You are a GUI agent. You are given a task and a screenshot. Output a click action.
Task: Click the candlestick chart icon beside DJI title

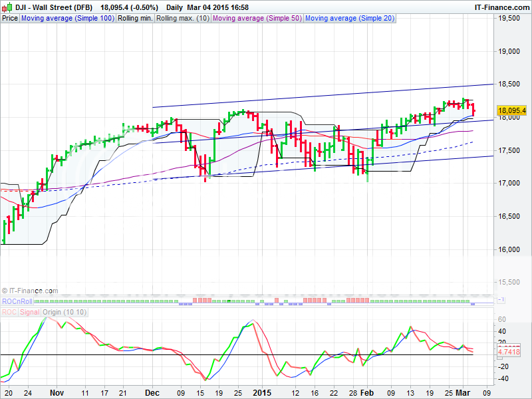[7, 7]
